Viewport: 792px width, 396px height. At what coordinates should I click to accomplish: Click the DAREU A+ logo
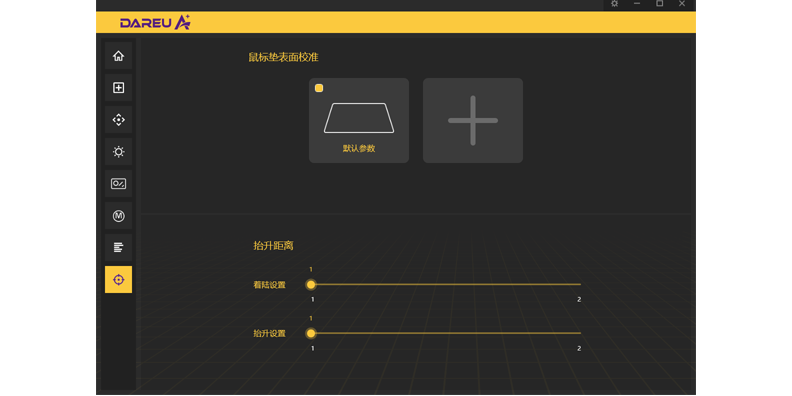tap(155, 22)
